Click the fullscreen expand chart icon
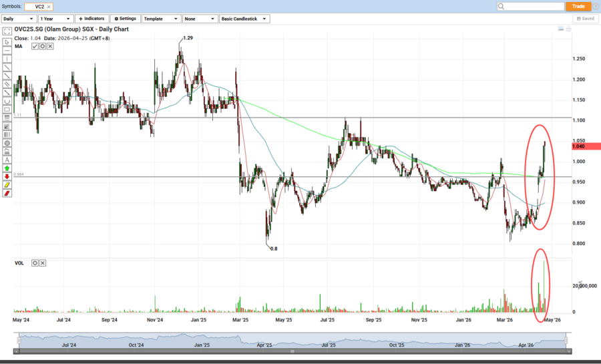601x364 pixels. tap(7, 33)
